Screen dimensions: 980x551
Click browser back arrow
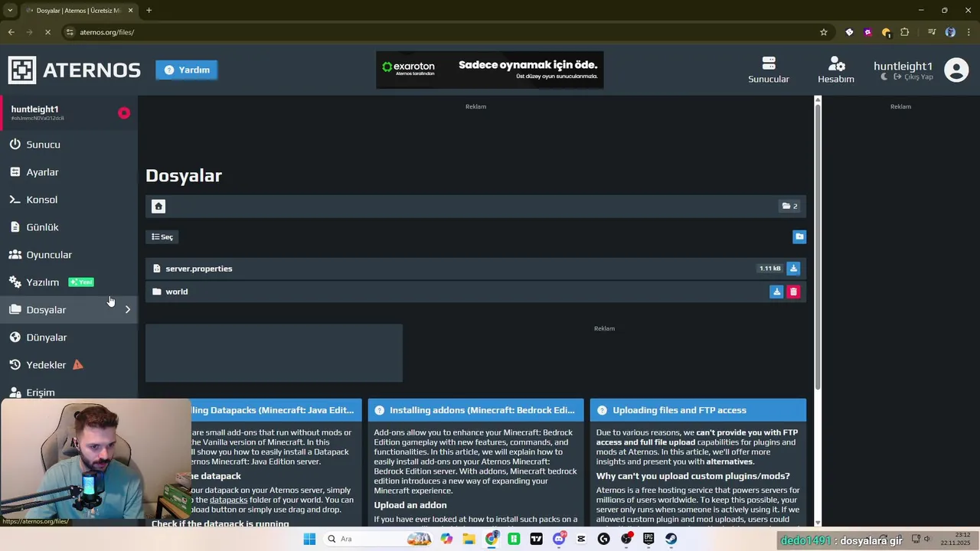(11, 32)
